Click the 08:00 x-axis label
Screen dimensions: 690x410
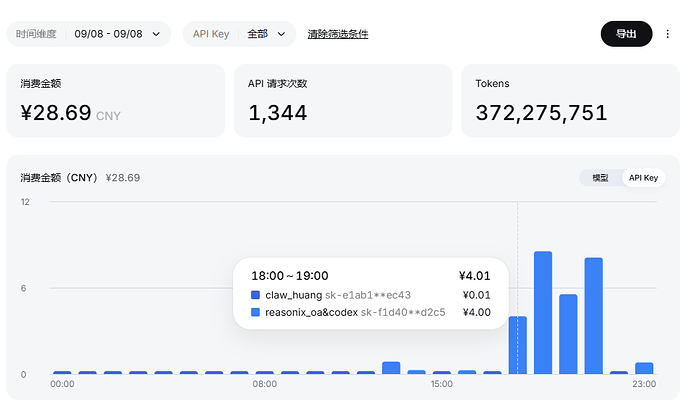click(264, 384)
